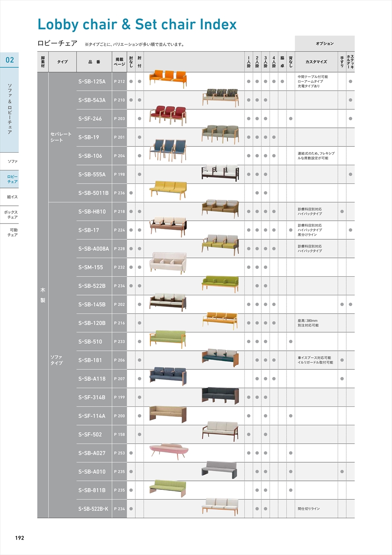392x555 pixels.
Task: Click the white S•SM-155 high-back sofa image
Action: 168,263
